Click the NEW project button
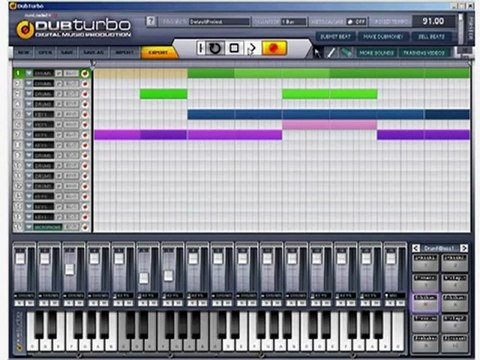The width and height of the screenshot is (480, 360). (23, 53)
